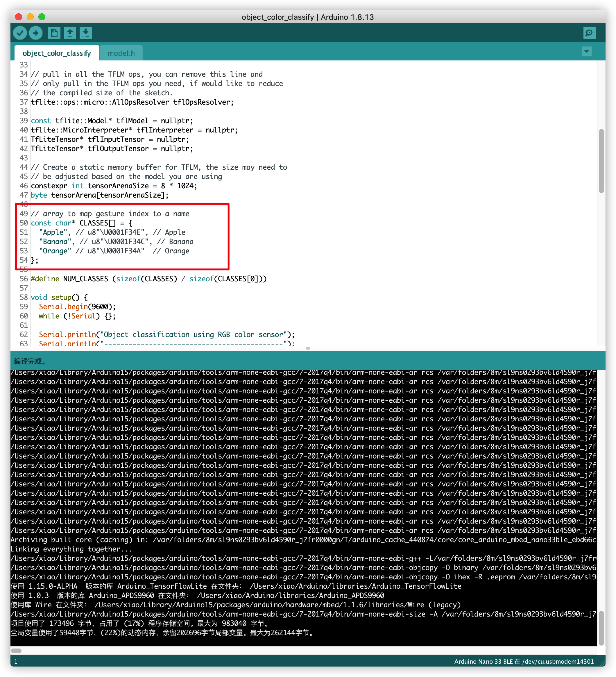
Task: Open the Serial Monitor magnifier icon
Action: (x=589, y=33)
